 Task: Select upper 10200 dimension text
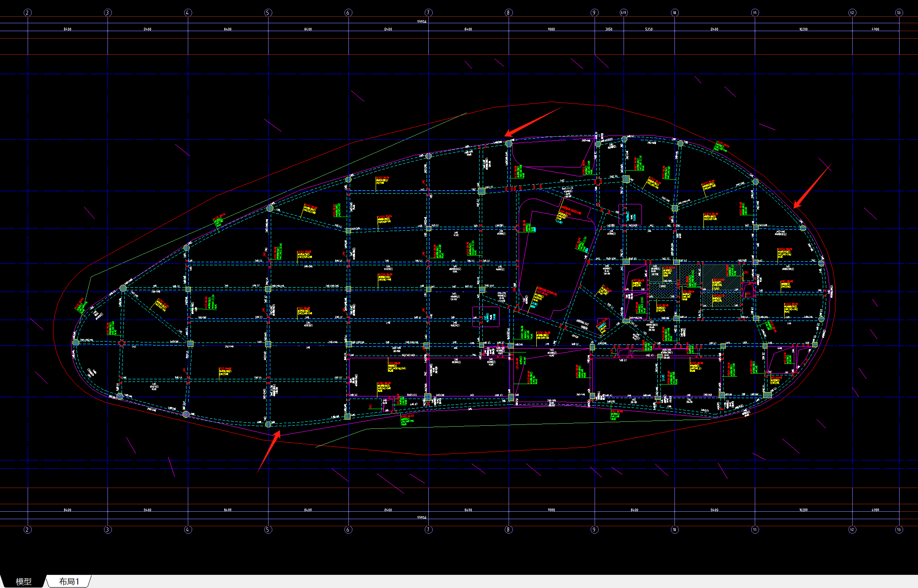pyautogui.click(x=803, y=29)
